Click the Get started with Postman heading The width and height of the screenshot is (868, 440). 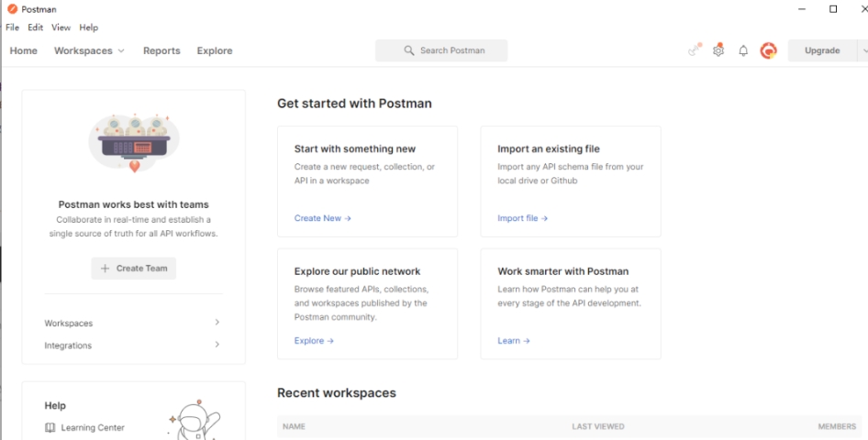tap(354, 104)
